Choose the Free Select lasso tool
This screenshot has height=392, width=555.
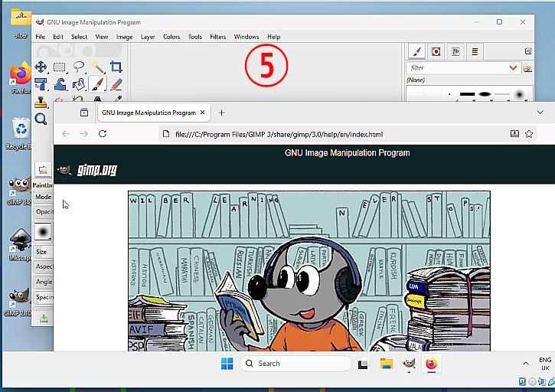click(x=79, y=67)
